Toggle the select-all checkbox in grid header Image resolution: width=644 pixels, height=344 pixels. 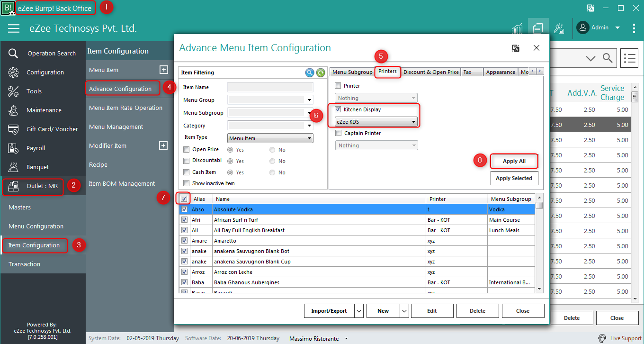184,199
